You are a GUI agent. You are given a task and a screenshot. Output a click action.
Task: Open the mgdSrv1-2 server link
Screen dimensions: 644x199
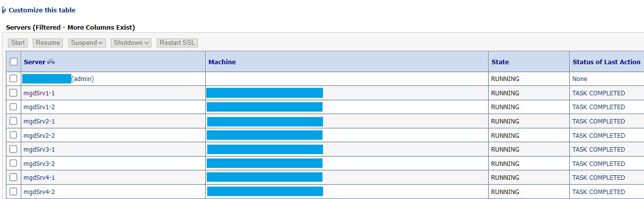click(x=39, y=107)
